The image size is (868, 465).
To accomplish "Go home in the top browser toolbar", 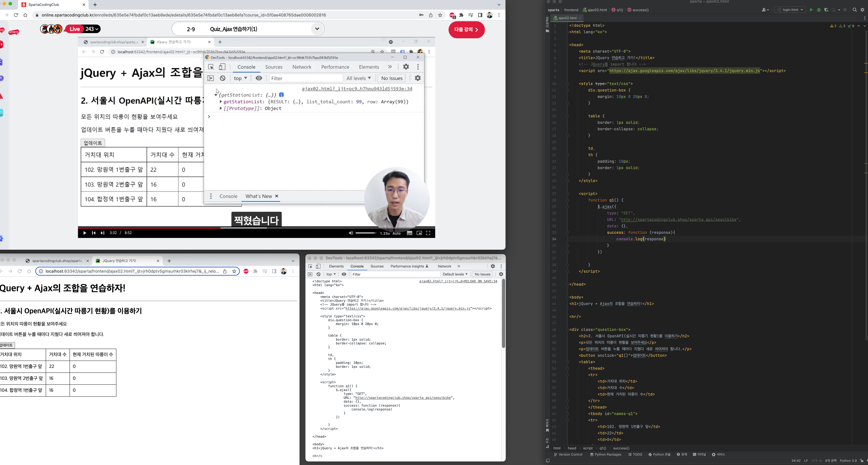I will (x=25, y=15).
